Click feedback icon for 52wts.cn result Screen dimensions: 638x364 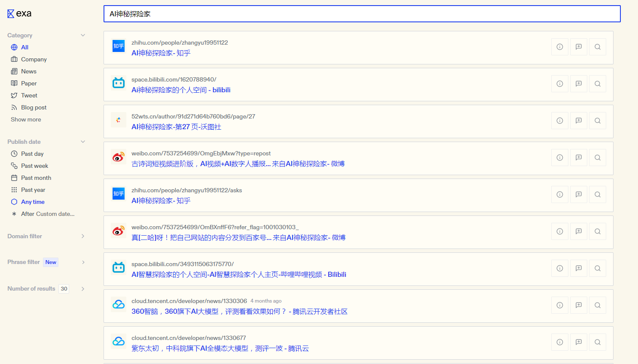pos(579,121)
